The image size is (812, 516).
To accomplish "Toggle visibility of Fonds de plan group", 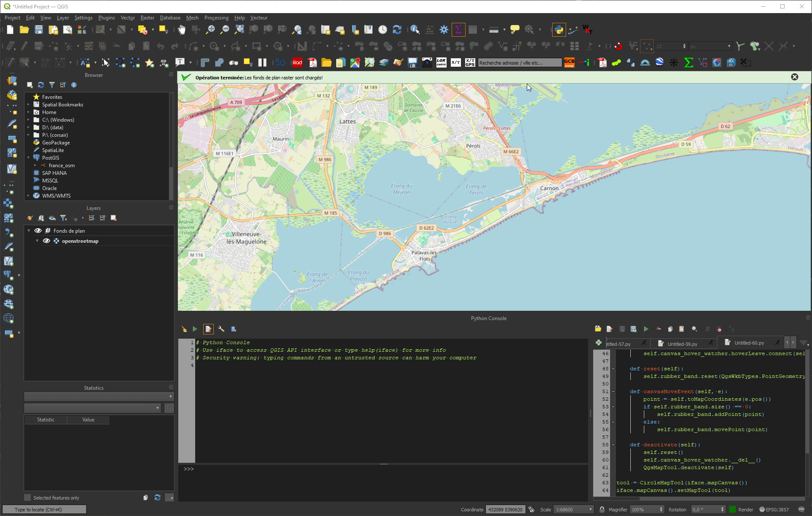I will tap(38, 231).
